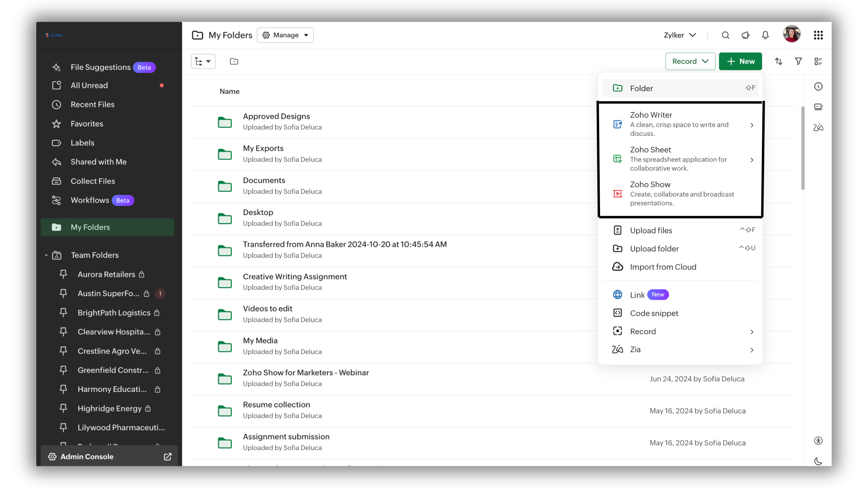Open the Zoho apps launcher grid
Screen dimensions: 868x488
coord(819,35)
